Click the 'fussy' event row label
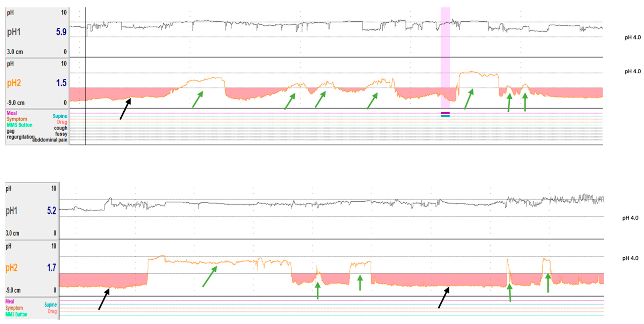The width and height of the screenshot is (644, 324). (61, 134)
